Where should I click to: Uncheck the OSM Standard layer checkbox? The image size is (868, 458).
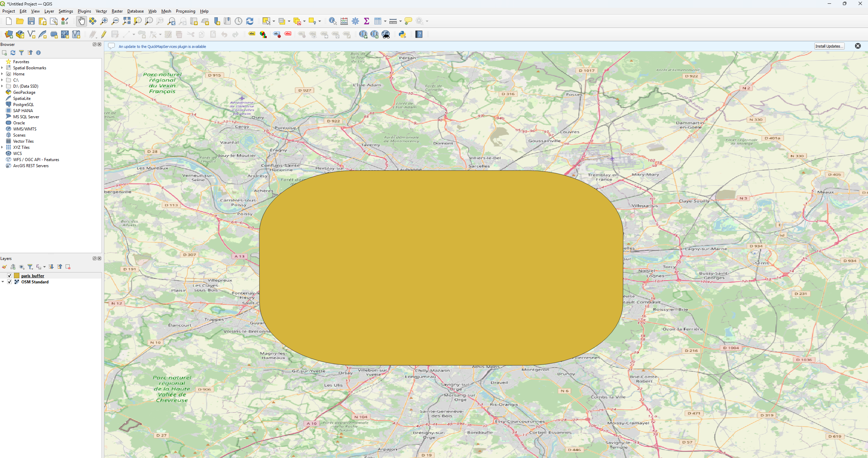point(10,282)
